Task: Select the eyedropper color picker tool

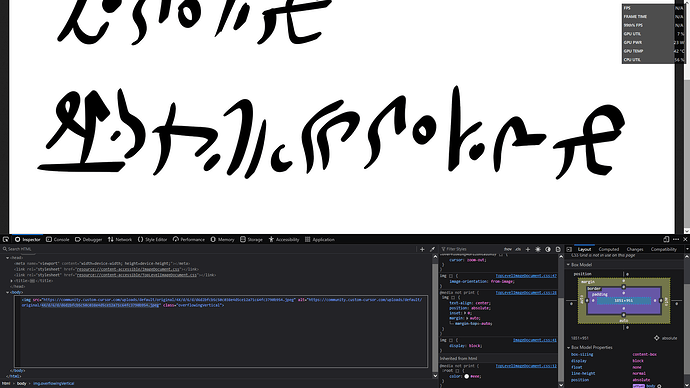Action: (x=432, y=249)
